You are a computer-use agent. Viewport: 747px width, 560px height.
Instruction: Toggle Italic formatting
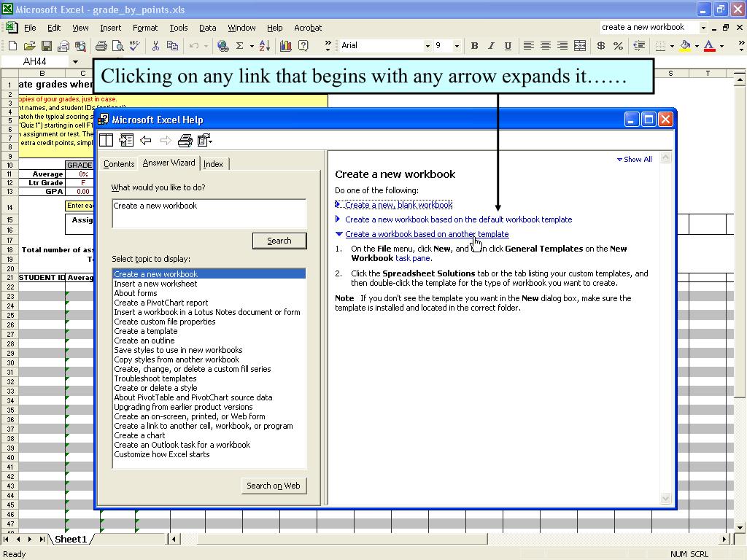pyautogui.click(x=491, y=46)
